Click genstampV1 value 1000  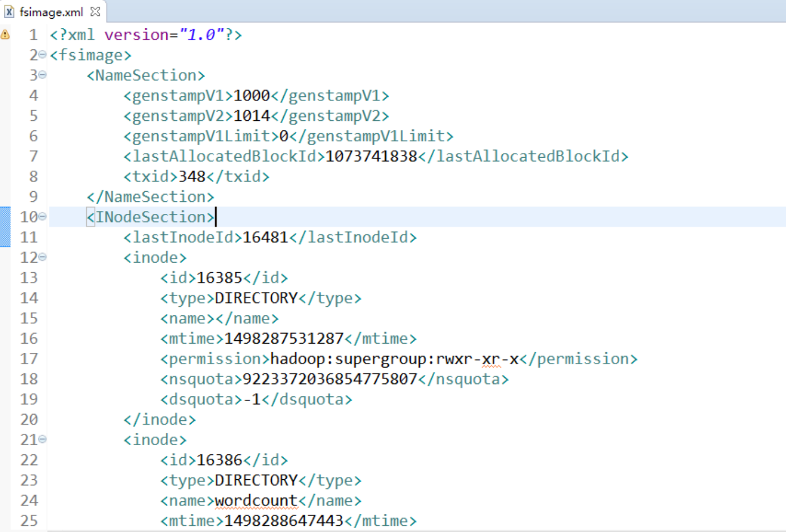point(251,95)
